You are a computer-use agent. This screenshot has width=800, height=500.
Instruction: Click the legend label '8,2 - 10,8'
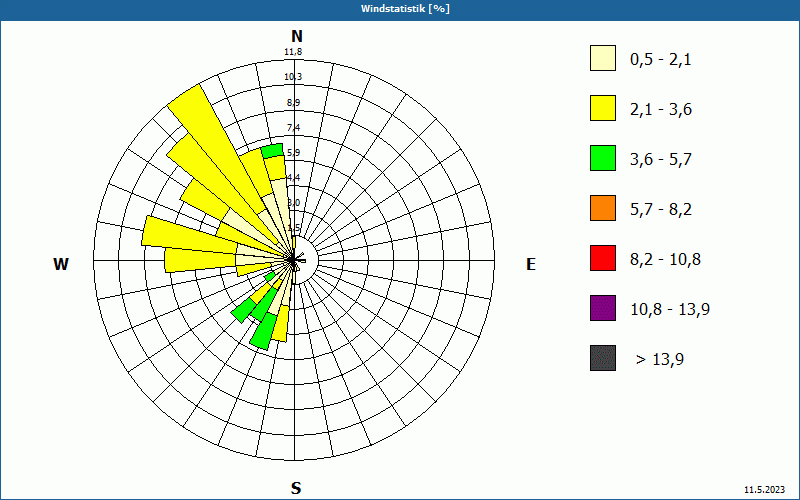[x=665, y=260]
